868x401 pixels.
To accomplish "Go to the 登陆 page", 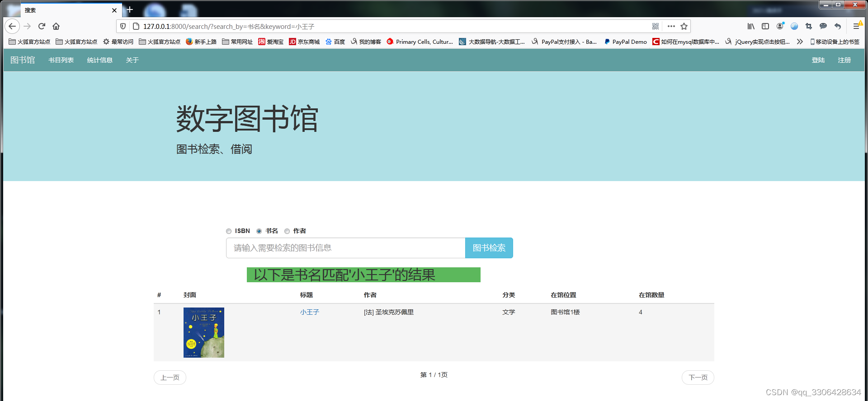I will coord(818,60).
